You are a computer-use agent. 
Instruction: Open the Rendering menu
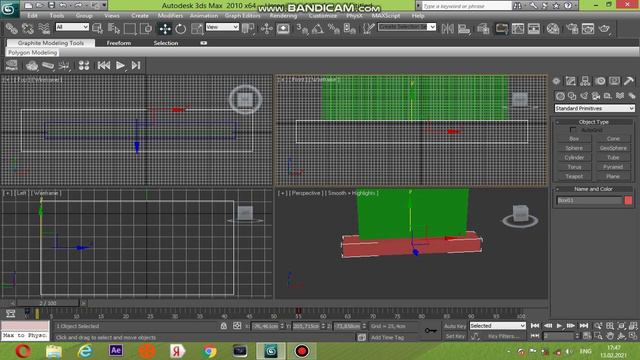point(283,16)
